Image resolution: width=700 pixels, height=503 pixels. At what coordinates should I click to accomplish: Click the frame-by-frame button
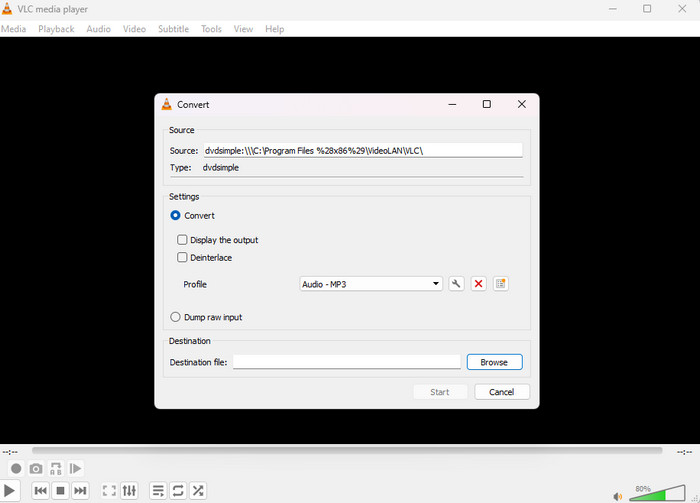[x=75, y=469]
